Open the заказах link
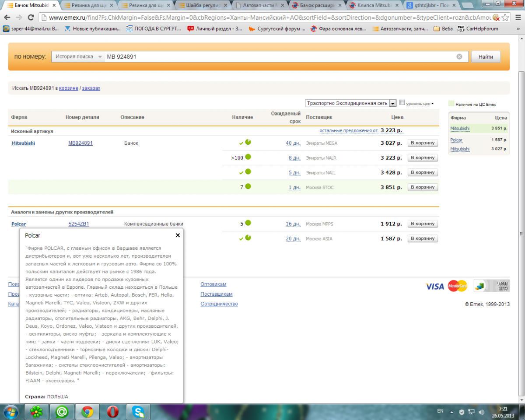 point(91,88)
